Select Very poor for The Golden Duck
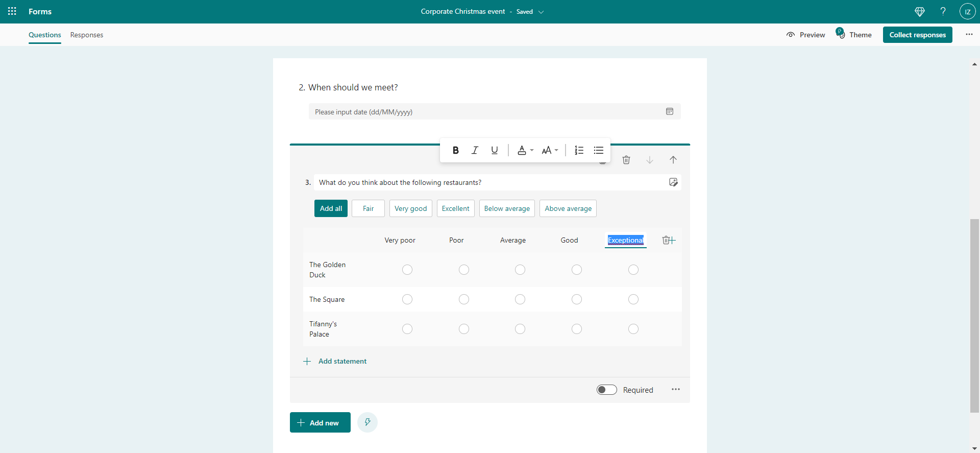 tap(407, 270)
